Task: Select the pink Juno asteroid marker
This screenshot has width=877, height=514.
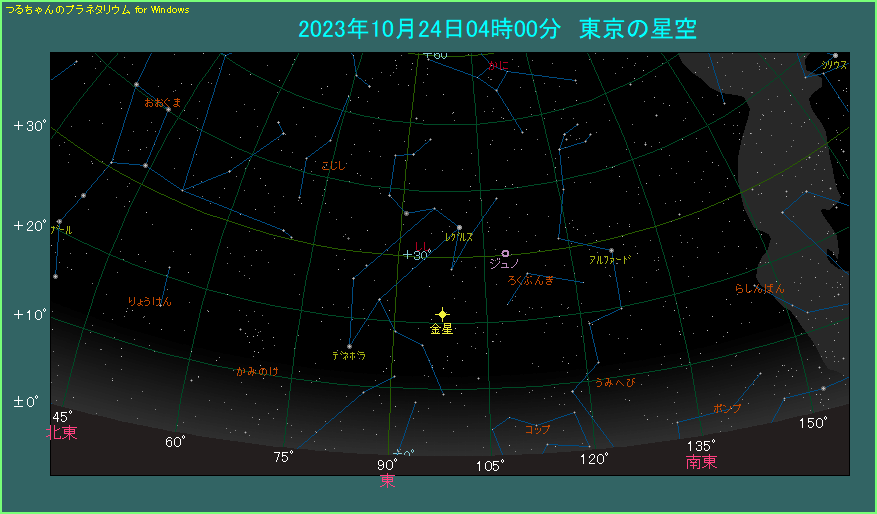Action: click(505, 253)
